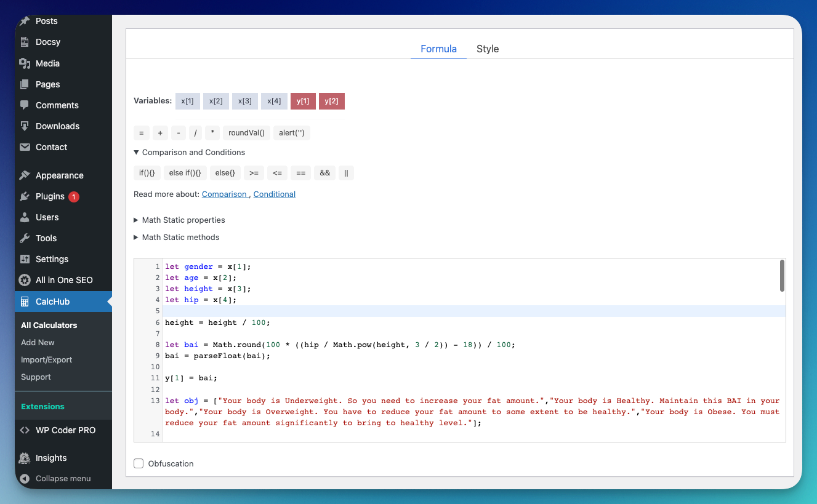Click the Comments speech bubble icon
Screen dimensions: 817x504
(x=25, y=105)
